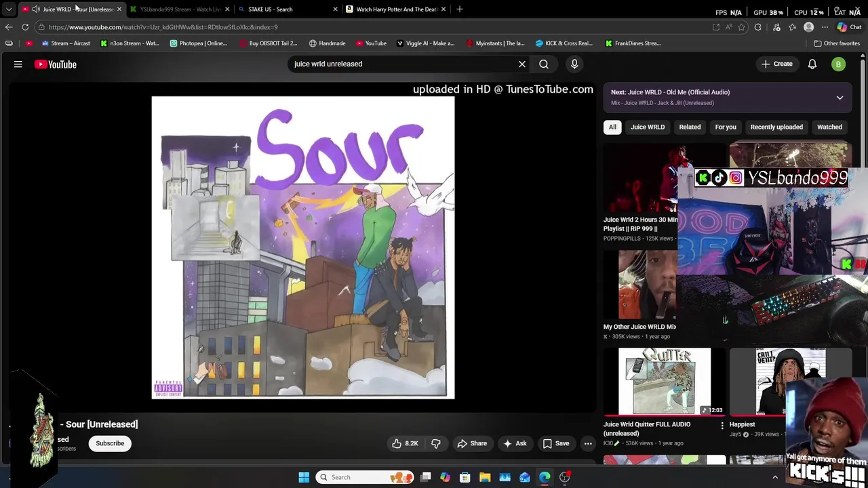
Task: Open Buy OBSBOT Tail 2 bookmark
Action: point(268,43)
